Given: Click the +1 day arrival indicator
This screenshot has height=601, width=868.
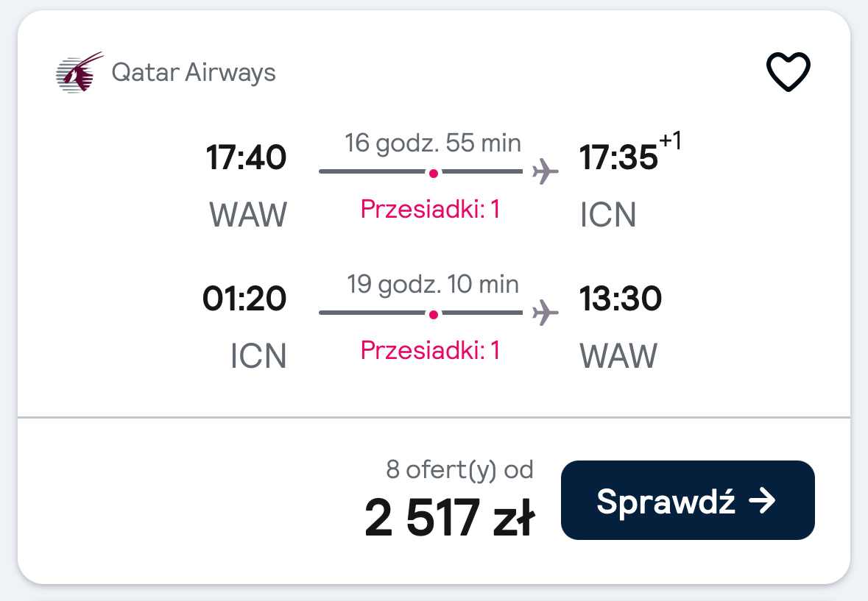Looking at the screenshot, I should pos(671,141).
